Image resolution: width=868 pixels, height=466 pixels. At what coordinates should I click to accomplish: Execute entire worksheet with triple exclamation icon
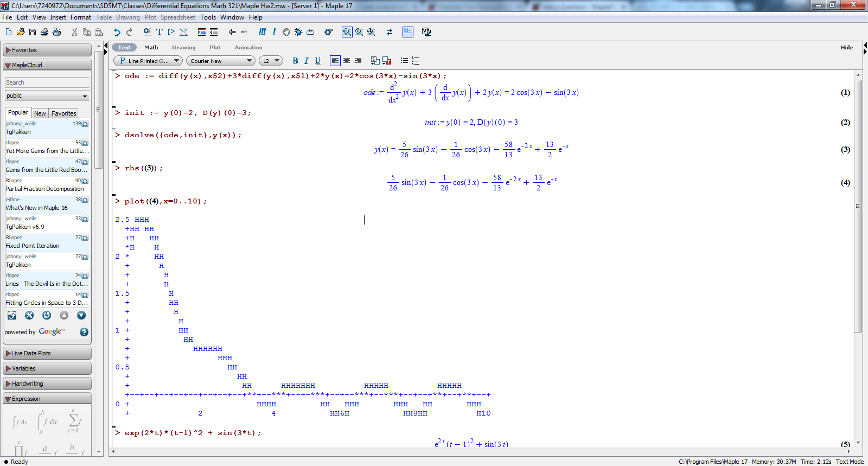[262, 32]
